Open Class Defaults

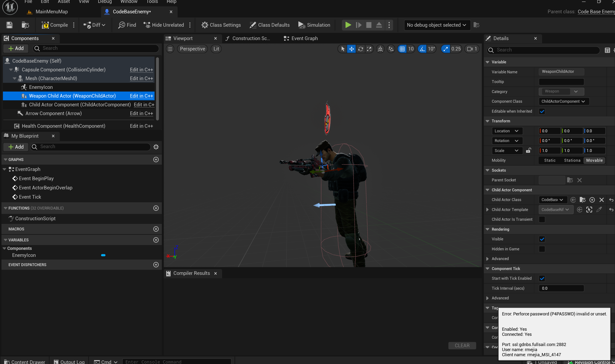pos(270,25)
